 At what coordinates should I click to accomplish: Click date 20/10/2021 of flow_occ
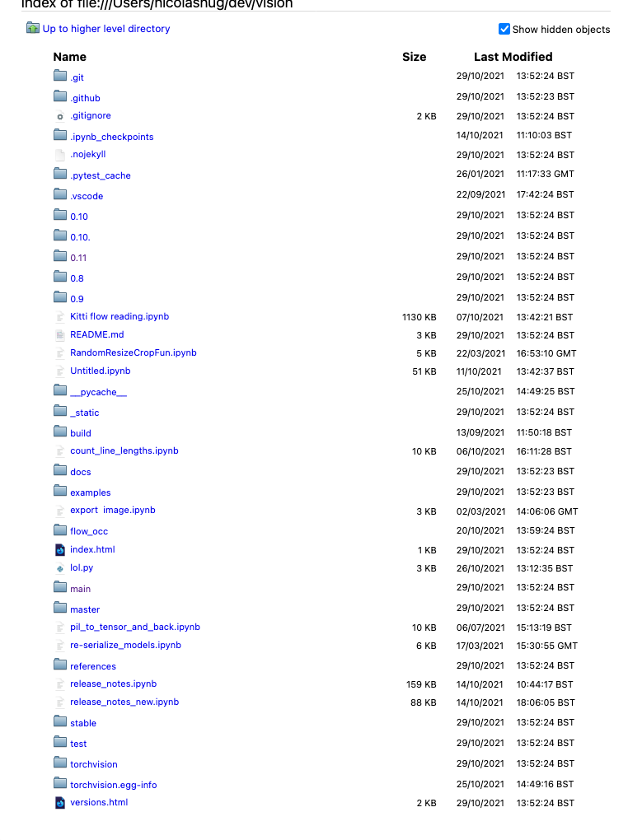pos(480,530)
